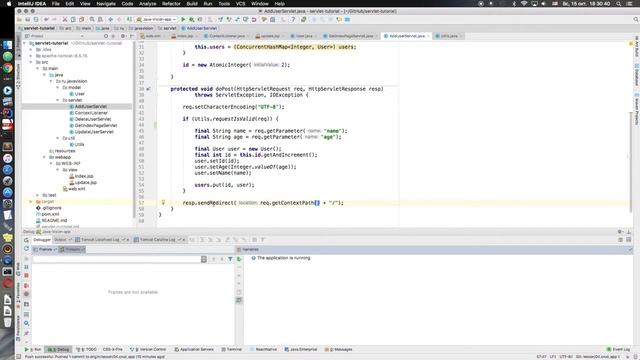Image resolution: width=640 pixels, height=360 pixels.
Task: Click the Cut scissors icon in the toolbar
Action: click(64, 20)
